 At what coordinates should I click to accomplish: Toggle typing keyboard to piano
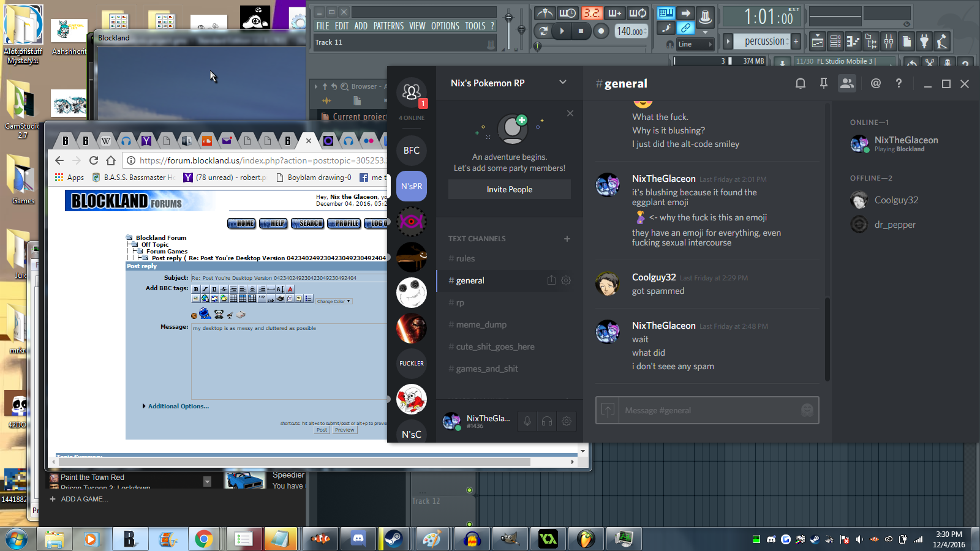click(x=665, y=13)
